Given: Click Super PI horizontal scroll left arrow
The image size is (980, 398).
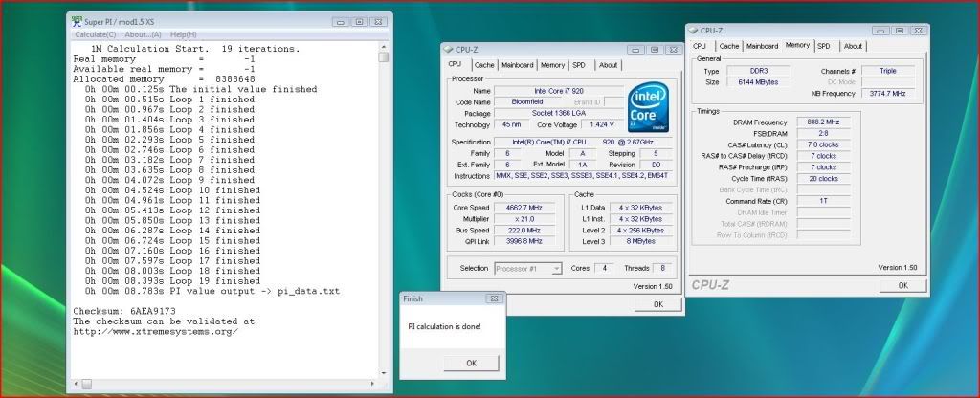Looking at the screenshot, I should pos(76,384).
